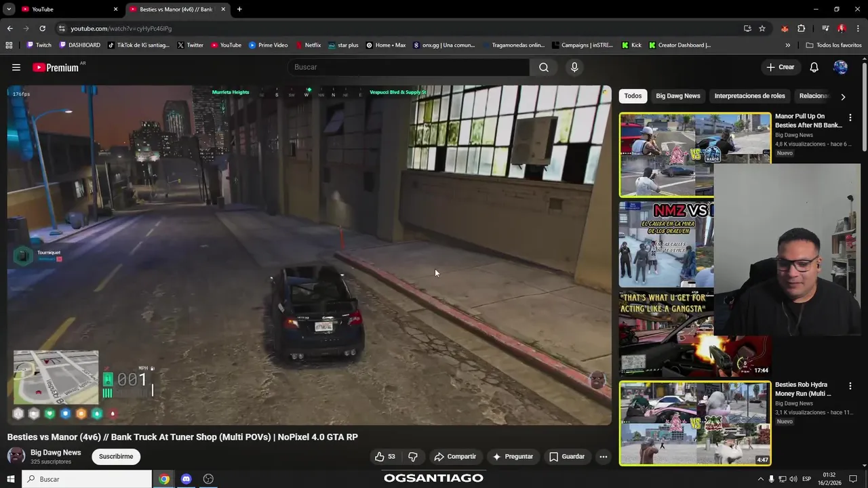The height and width of the screenshot is (488, 868).
Task: Click the Suscribirme button
Action: [x=116, y=457]
